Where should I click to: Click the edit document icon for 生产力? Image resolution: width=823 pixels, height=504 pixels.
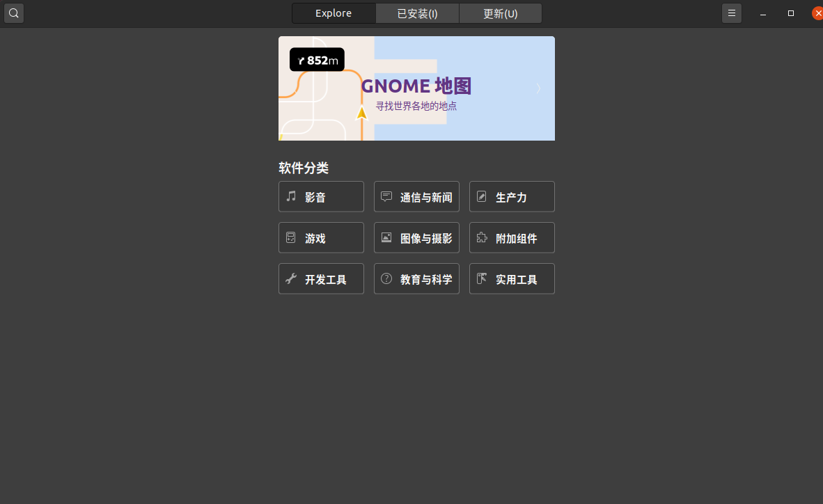point(481,196)
